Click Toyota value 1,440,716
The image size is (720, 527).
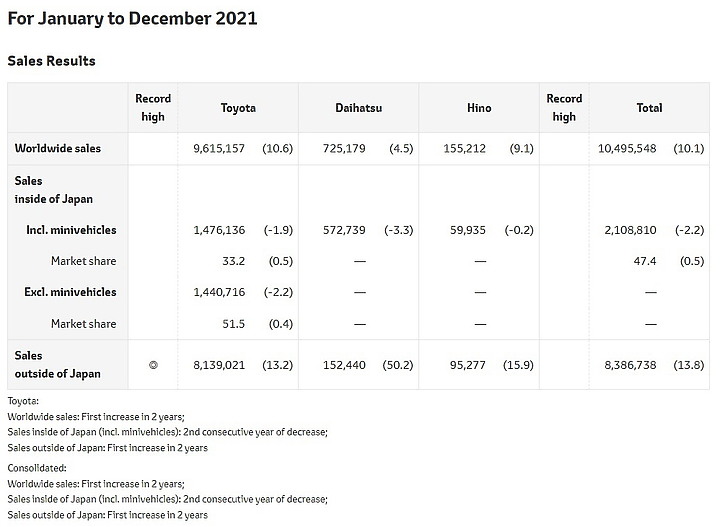(x=219, y=292)
